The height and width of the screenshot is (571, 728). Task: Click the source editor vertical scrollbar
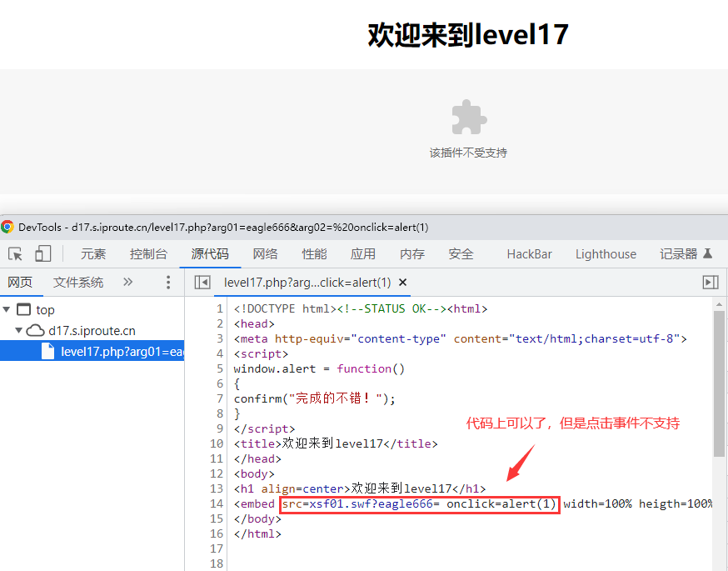pyautogui.click(x=720, y=383)
